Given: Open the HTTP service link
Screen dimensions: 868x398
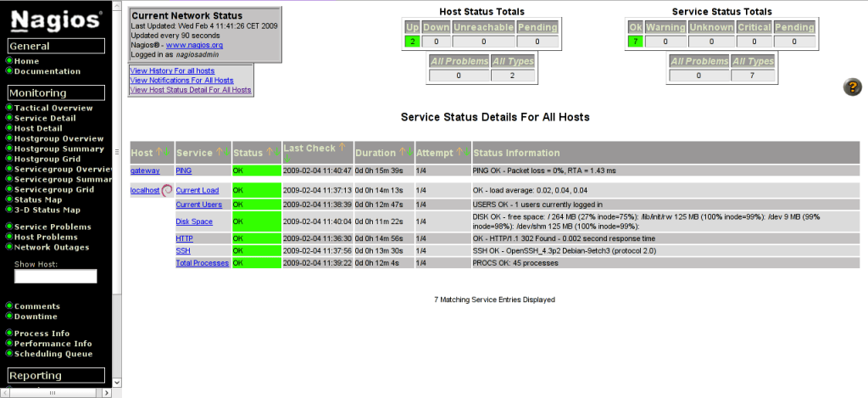Looking at the screenshot, I should click(184, 238).
